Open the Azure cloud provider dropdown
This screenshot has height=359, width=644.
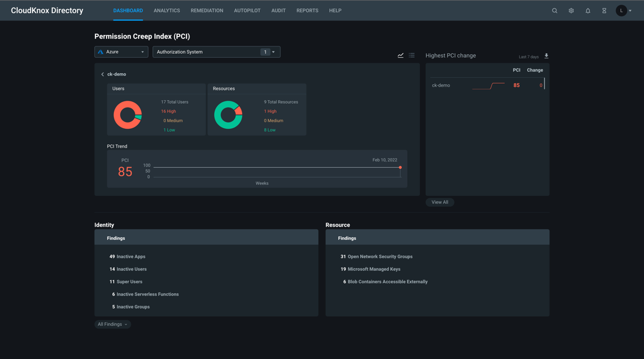pos(121,52)
